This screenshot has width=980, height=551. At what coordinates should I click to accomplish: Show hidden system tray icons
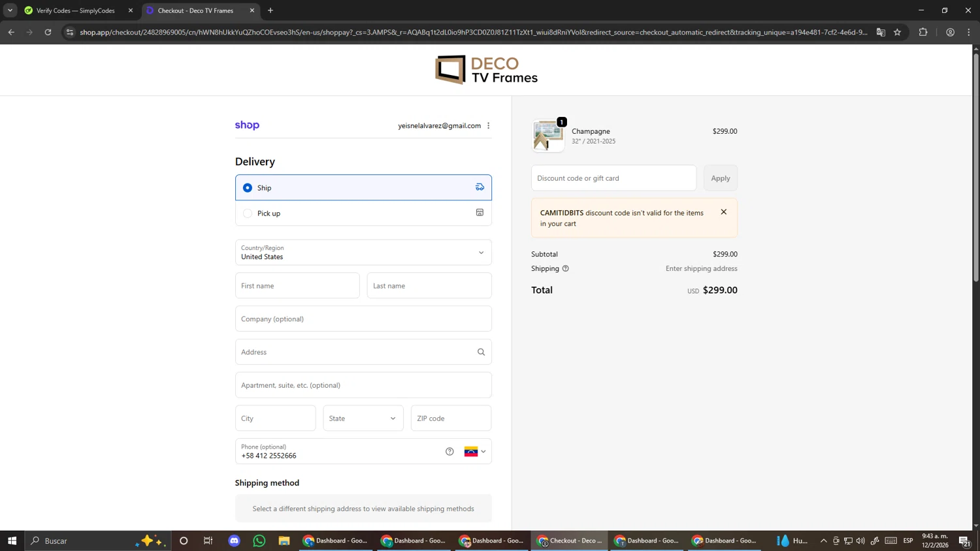click(x=824, y=541)
